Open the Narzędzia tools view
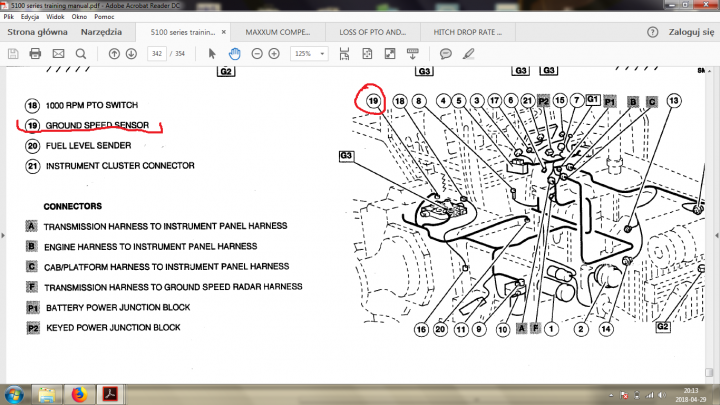Image resolution: width=720 pixels, height=405 pixels. point(101,32)
